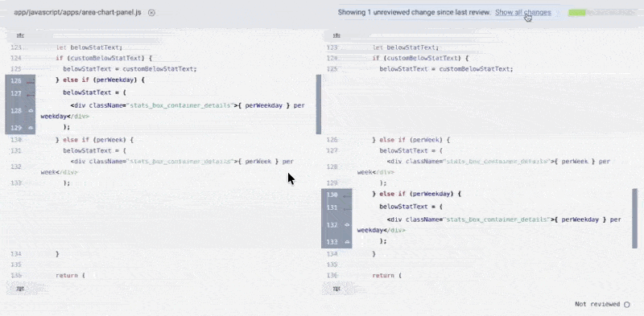This screenshot has height=316, width=644.
Task: Expand hidden lines below line 136 in left pane
Action: [x=20, y=289]
